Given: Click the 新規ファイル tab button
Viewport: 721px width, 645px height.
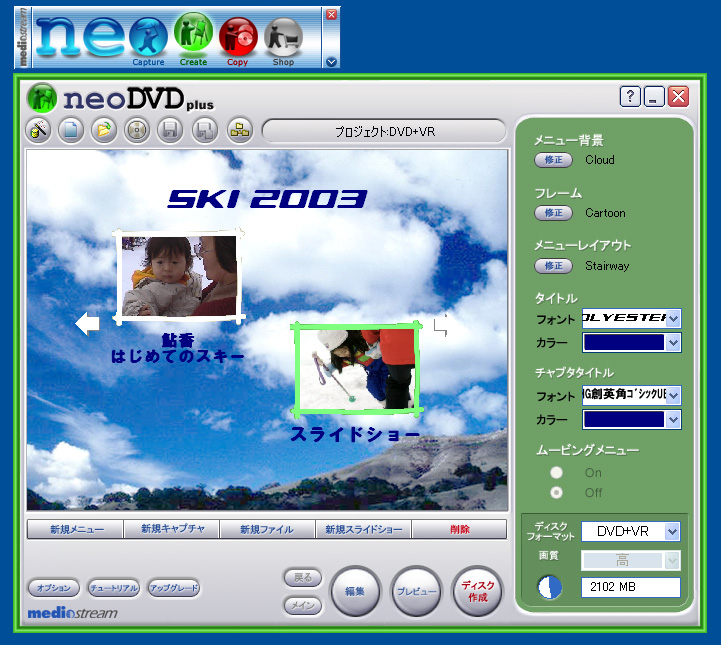Looking at the screenshot, I should point(268,529).
